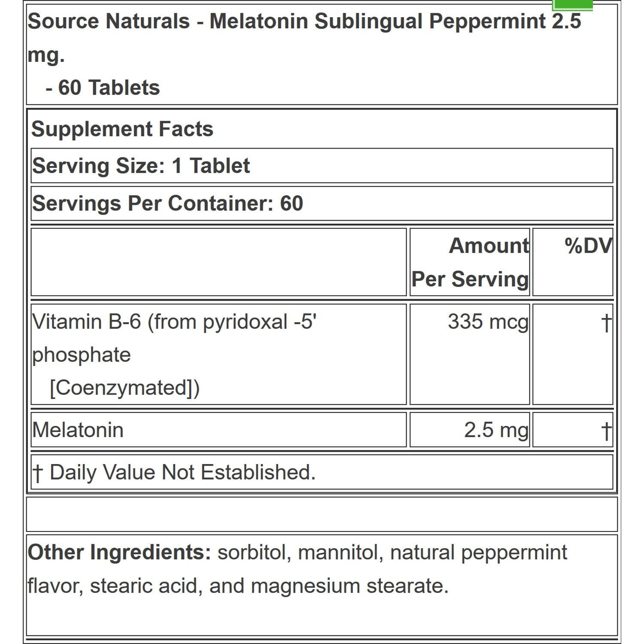
Task: Click the blank row above Other Ingredients
Action: [322, 514]
